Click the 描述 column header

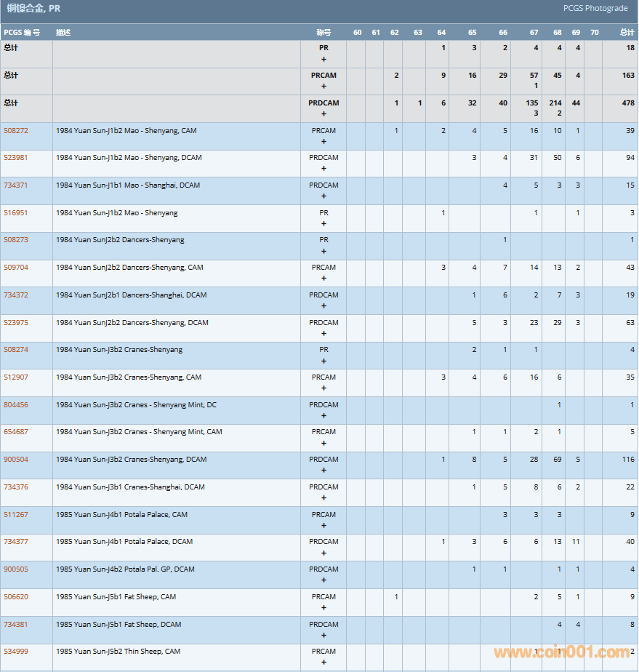[x=63, y=33]
